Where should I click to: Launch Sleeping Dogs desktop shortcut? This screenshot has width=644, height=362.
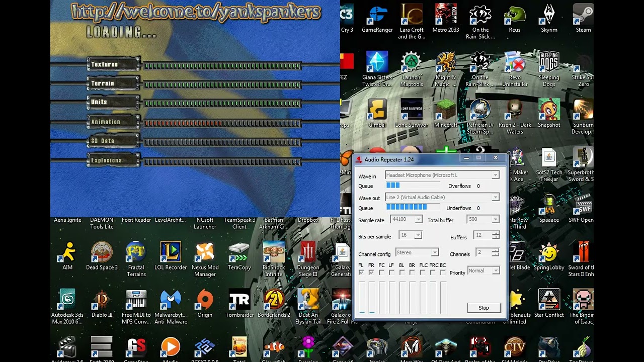click(x=549, y=69)
